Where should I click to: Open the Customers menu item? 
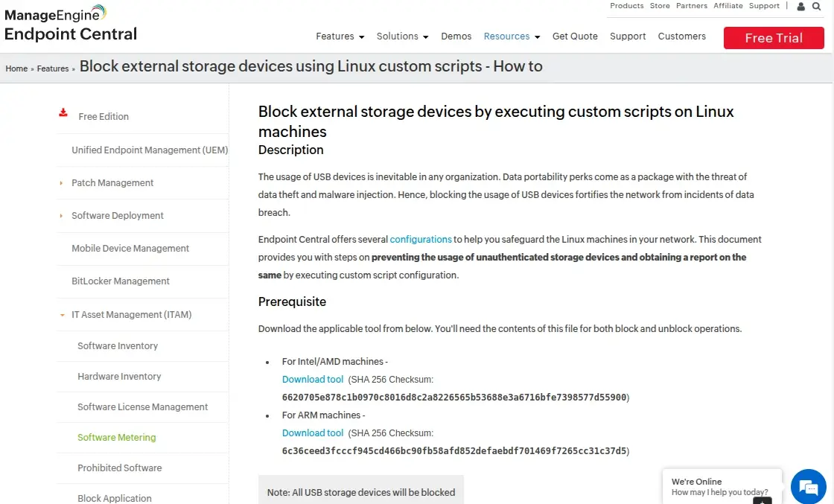click(682, 36)
